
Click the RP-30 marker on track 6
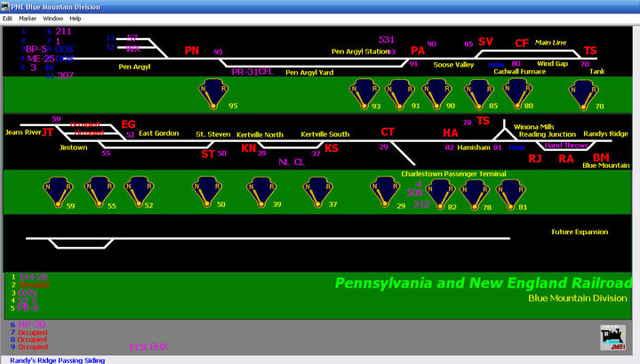coord(31,325)
